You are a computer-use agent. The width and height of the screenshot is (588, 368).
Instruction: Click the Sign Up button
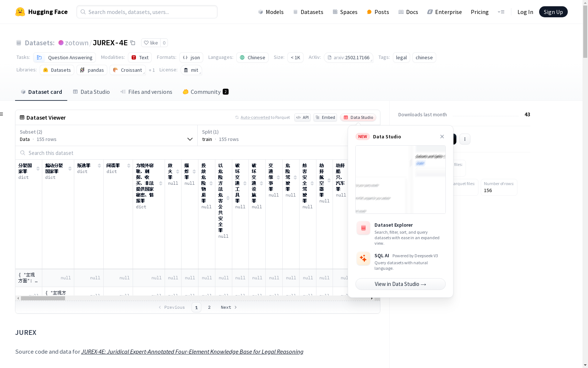click(553, 12)
